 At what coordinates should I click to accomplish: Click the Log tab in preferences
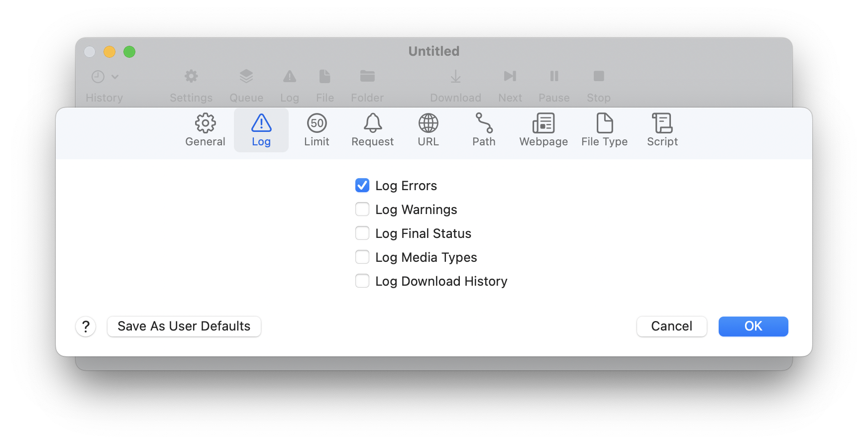261,130
